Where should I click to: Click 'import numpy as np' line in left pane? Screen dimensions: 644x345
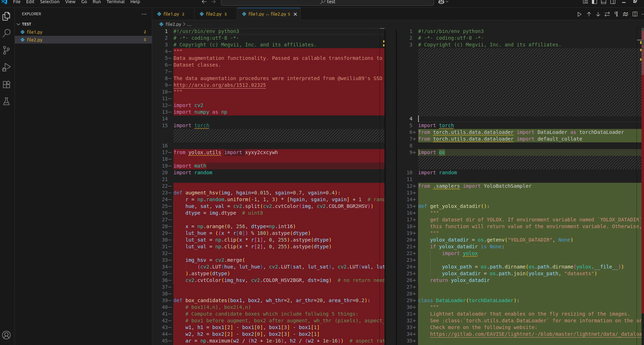coord(200,112)
